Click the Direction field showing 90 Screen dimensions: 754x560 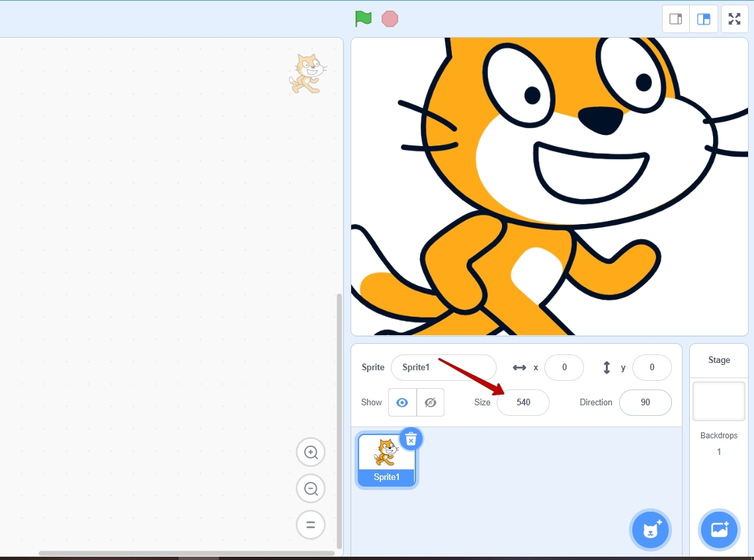click(x=646, y=403)
